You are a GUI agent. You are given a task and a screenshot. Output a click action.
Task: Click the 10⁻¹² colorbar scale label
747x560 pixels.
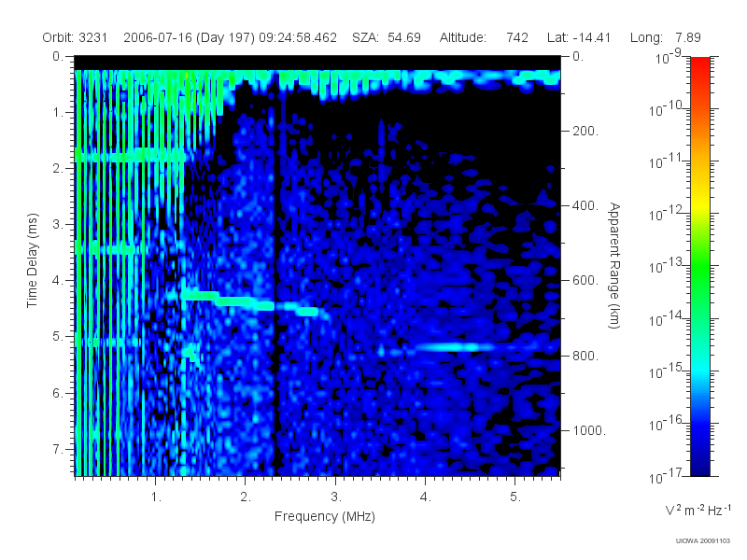coord(668,214)
